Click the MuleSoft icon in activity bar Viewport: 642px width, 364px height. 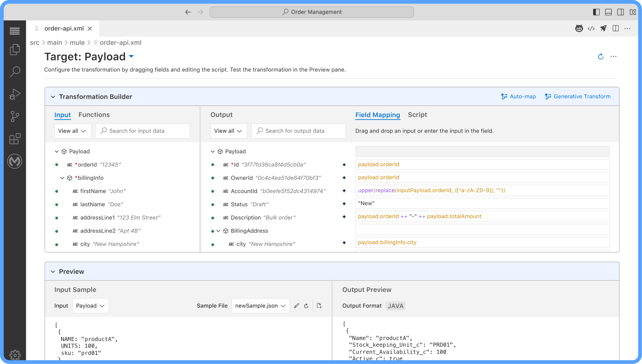pos(15,161)
